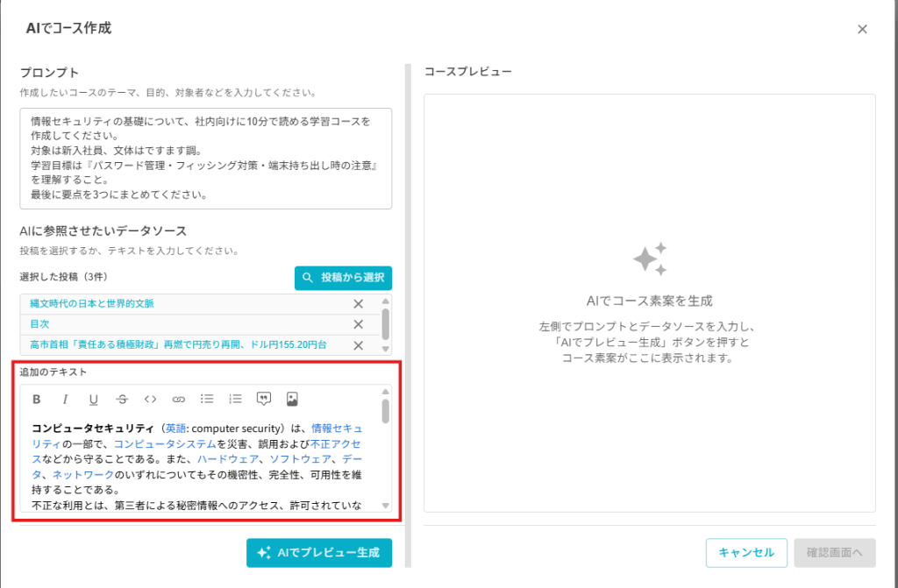Click inside the プロンプト text field

pyautogui.click(x=205, y=159)
